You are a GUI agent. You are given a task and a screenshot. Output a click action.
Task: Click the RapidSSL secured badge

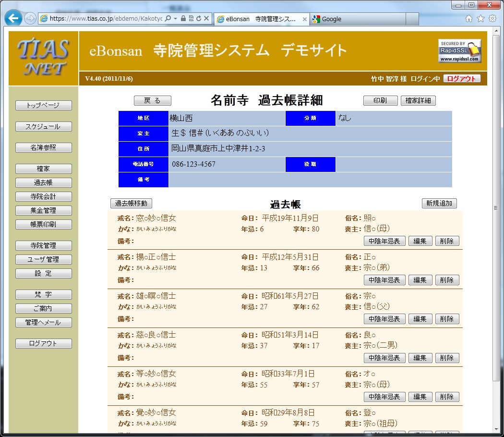pos(459,51)
